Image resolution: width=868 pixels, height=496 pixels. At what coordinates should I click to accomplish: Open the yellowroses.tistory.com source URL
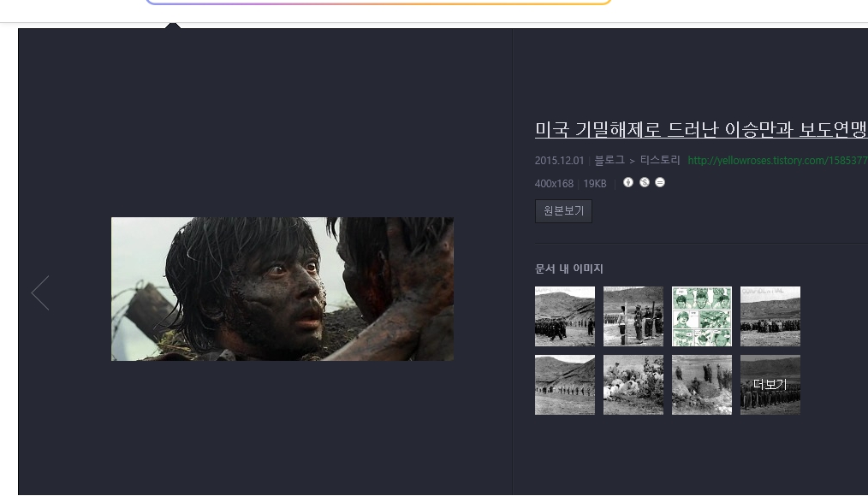click(x=777, y=161)
